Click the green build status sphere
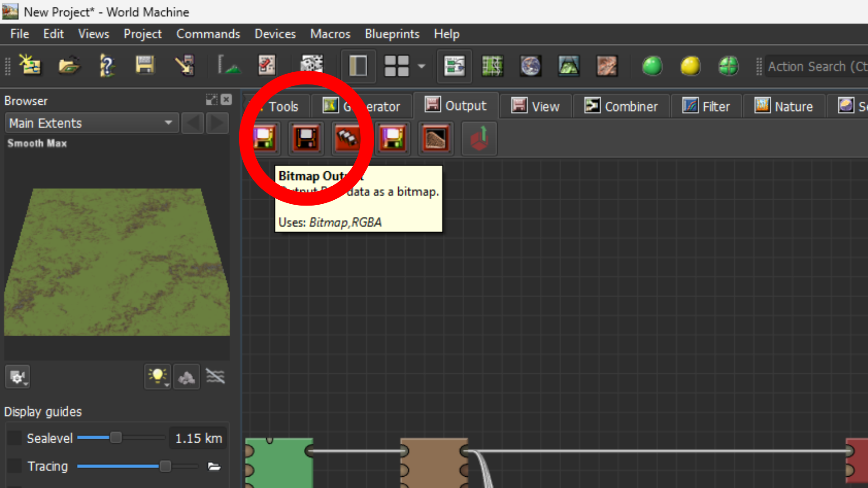 (652, 66)
